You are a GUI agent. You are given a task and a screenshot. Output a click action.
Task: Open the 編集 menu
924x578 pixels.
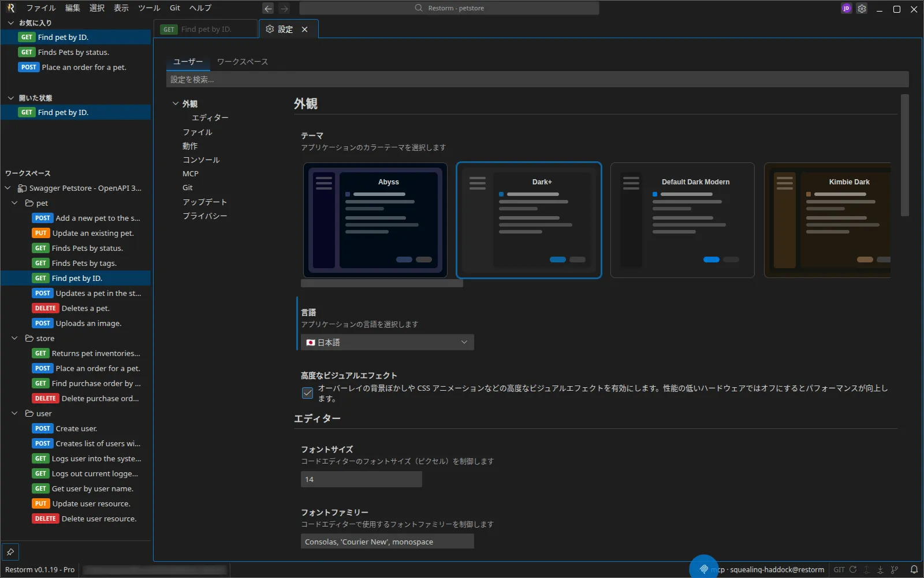click(73, 8)
